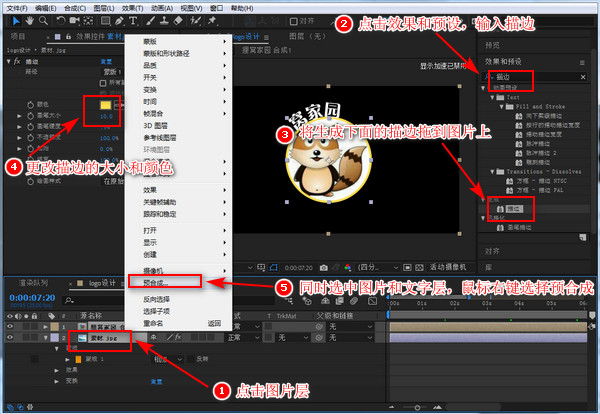
Task: Click the 画笔大小 value 10.0
Action: (x=106, y=116)
